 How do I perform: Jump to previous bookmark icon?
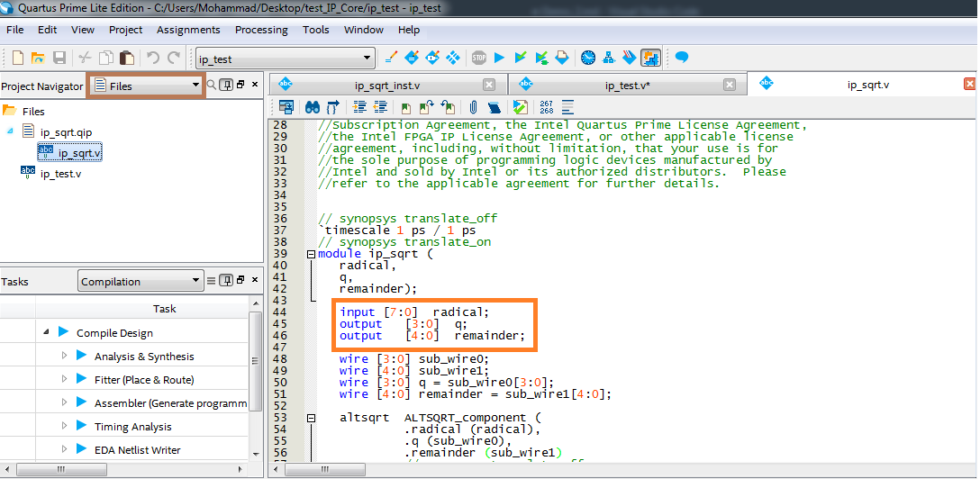[x=447, y=107]
